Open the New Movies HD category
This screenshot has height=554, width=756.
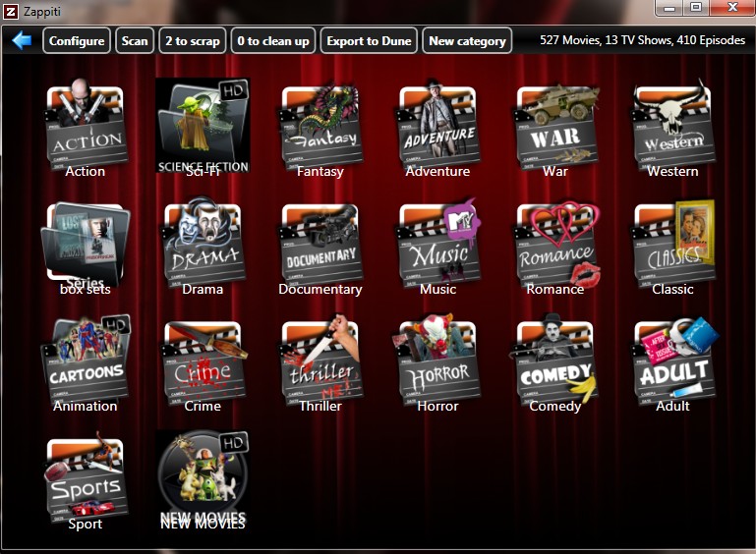(x=203, y=478)
